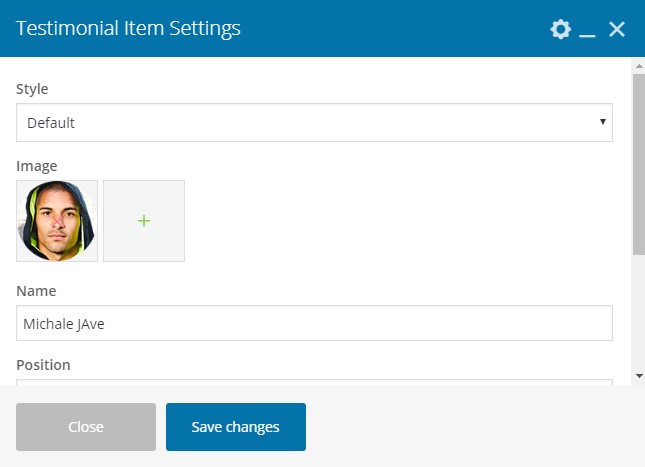Add a new image with the plus icon
Viewport: 645px width, 467px height.
(144, 221)
